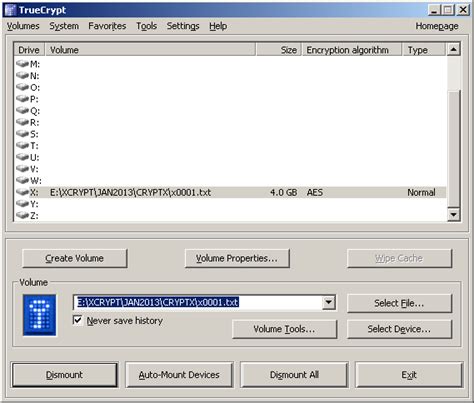Click the drive icon for Q:
Viewport: 474px width, 403px height.
point(22,110)
